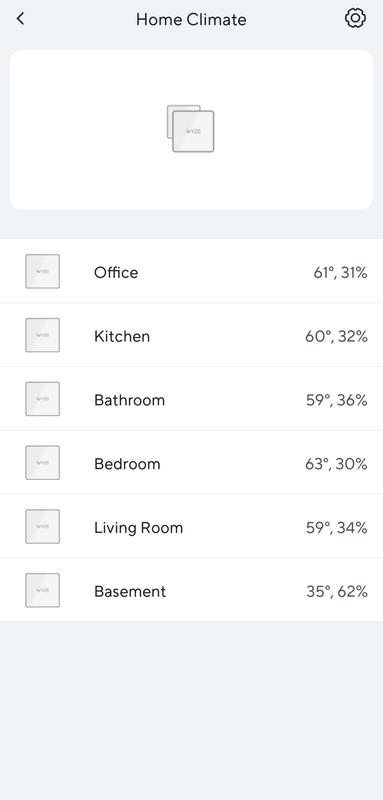Select the Bedroom list item
This screenshot has width=383, height=800.
tap(191, 462)
